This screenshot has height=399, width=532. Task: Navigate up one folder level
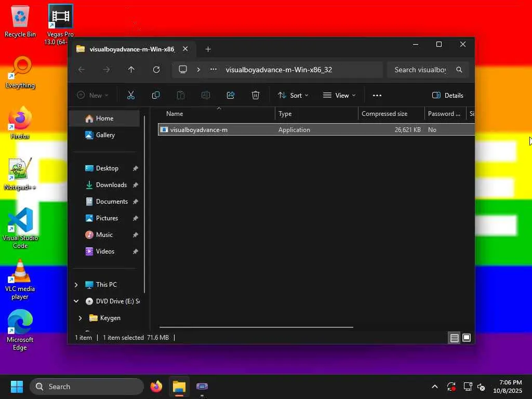[131, 70]
